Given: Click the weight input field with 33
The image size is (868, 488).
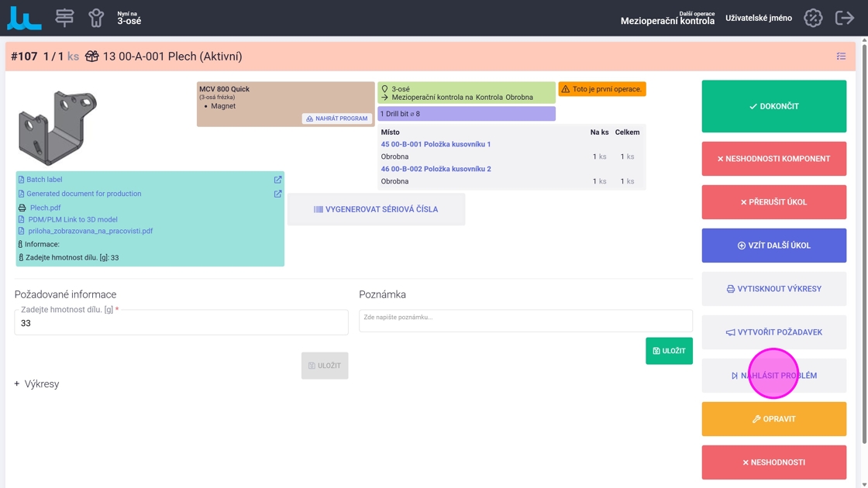Looking at the screenshot, I should (x=181, y=322).
